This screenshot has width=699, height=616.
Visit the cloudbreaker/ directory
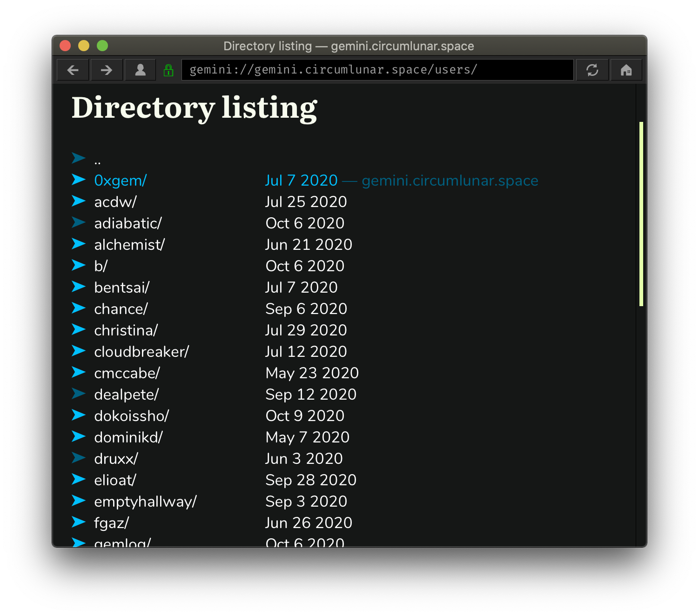coord(141,352)
